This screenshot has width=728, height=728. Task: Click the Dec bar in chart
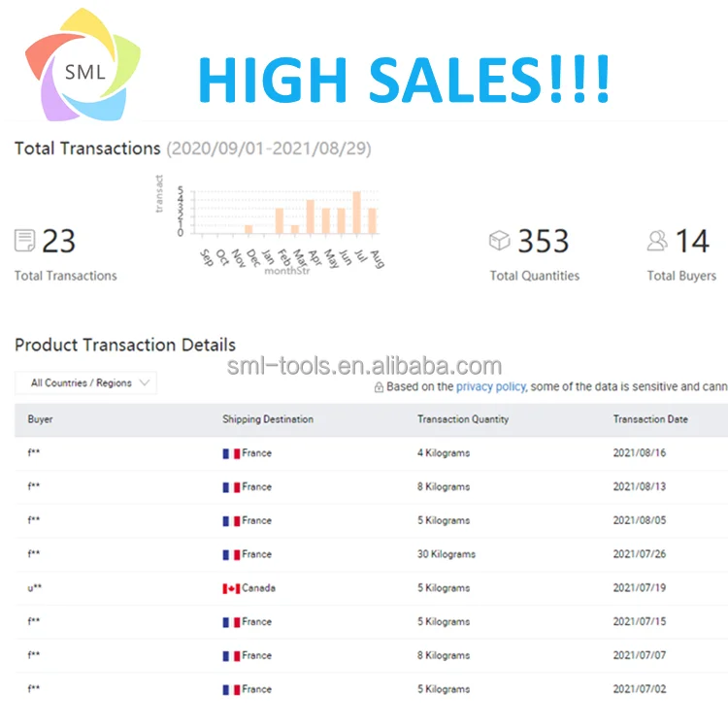coord(248,229)
